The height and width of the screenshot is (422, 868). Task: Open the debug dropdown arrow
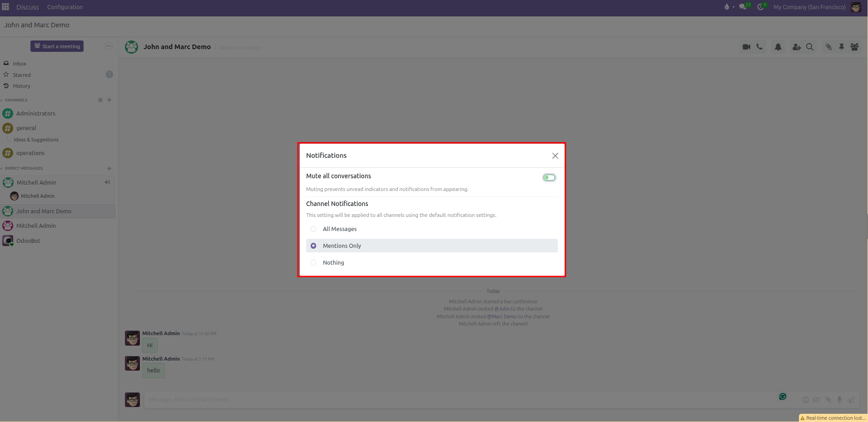pyautogui.click(x=734, y=7)
